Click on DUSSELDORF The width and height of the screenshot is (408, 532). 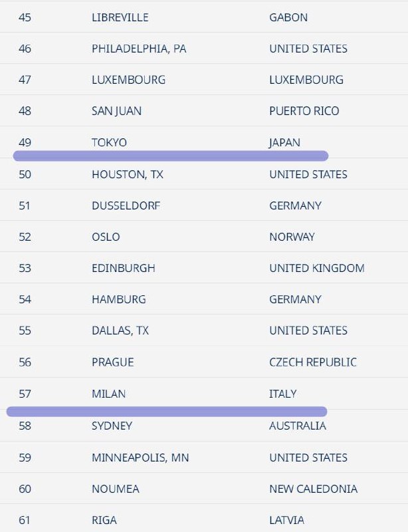[126, 205]
